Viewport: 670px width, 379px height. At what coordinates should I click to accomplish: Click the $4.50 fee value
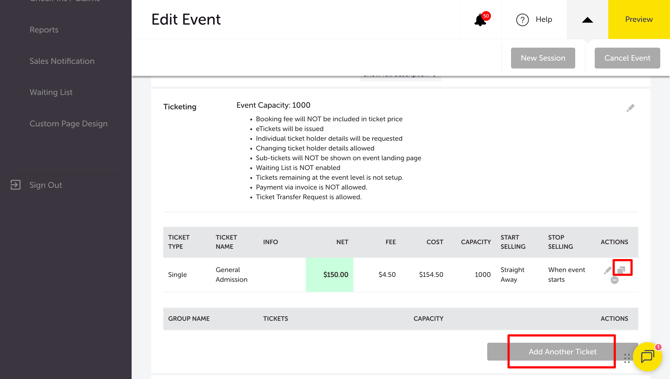[387, 275]
